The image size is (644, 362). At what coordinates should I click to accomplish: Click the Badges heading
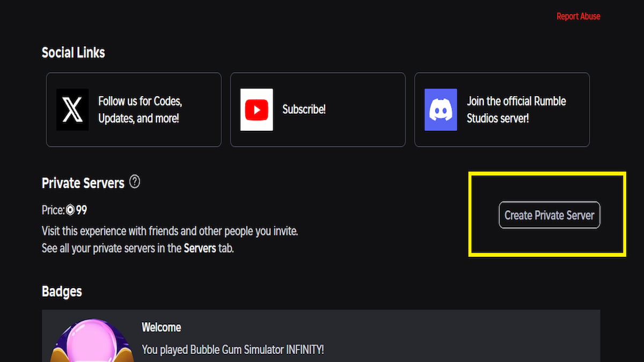pos(62,291)
